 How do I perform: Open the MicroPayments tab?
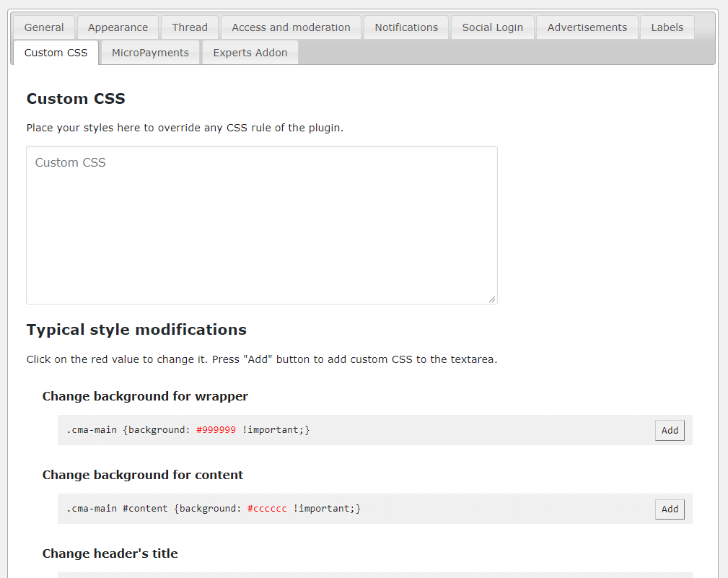coord(150,53)
